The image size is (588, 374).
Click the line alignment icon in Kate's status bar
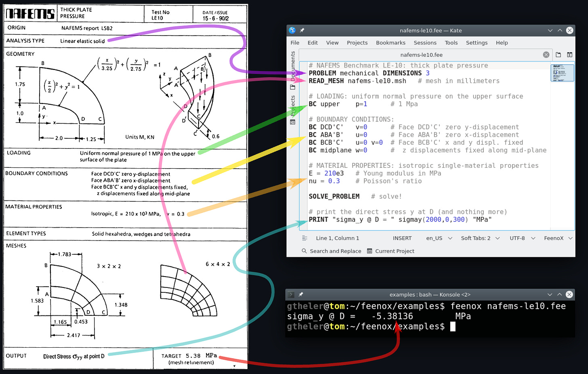(x=304, y=238)
